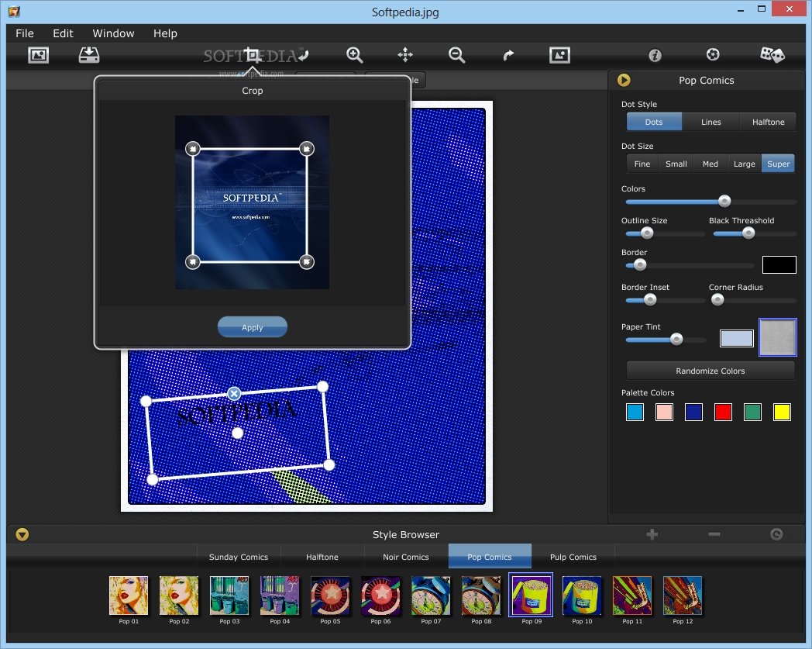
Task: Collapse the Style Browser yellow arrow
Action: click(x=22, y=534)
